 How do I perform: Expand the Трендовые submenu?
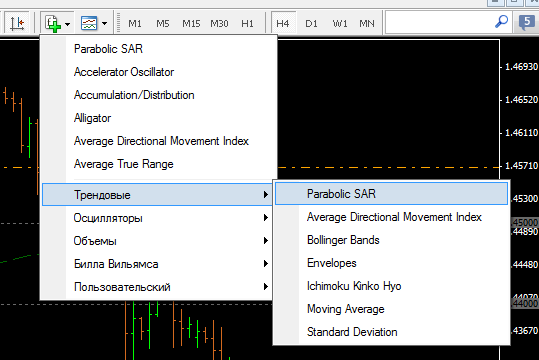pos(157,195)
